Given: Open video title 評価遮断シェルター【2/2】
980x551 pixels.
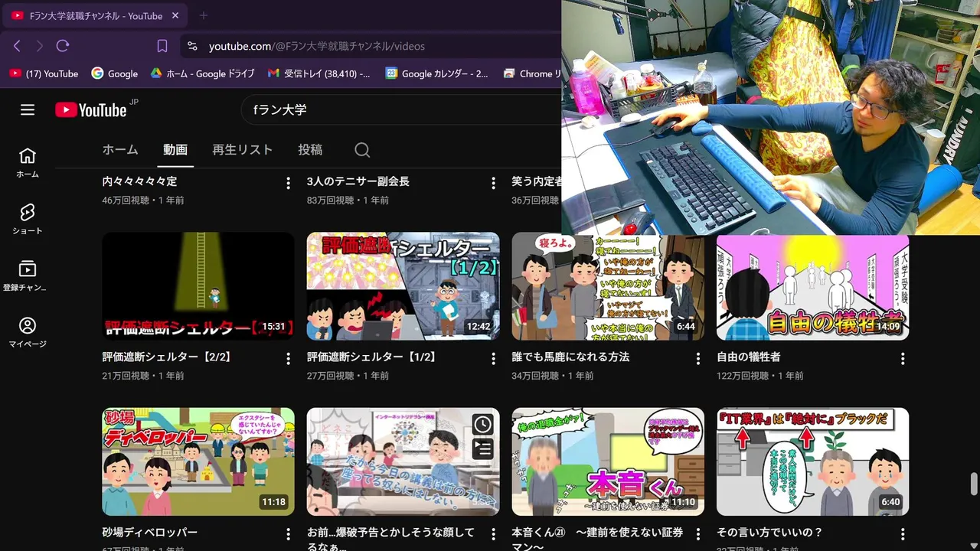Looking at the screenshot, I should tap(167, 357).
